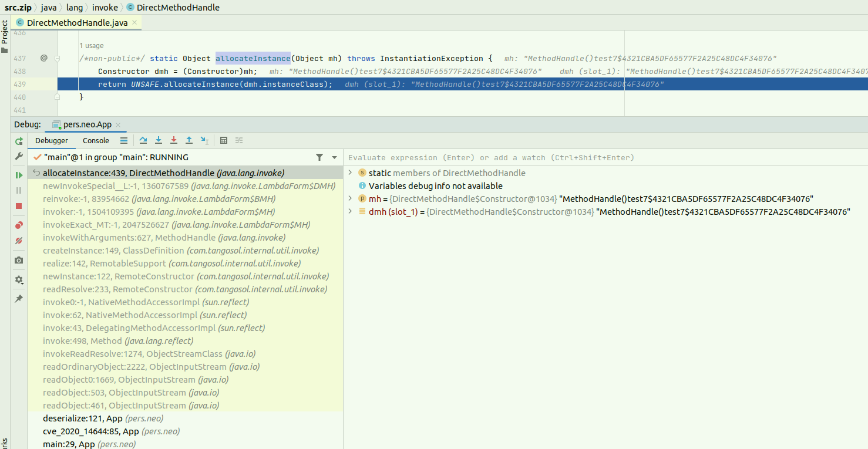Viewport: 868px width, 449px height.
Task: Click the Show Execution Point icon
Action: pos(123,140)
